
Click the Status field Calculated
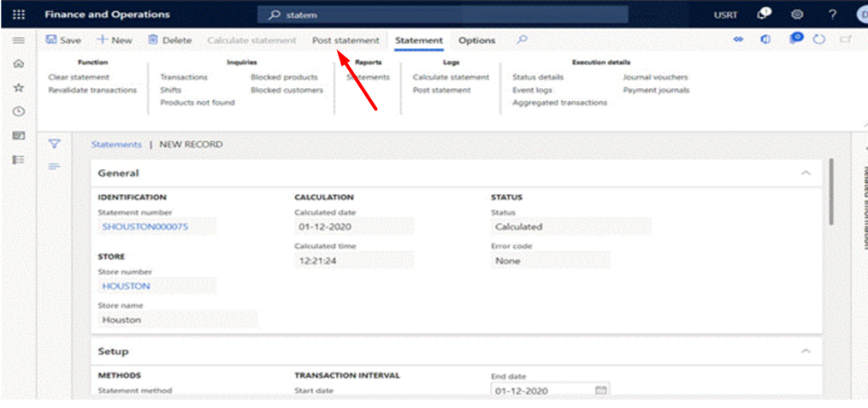point(570,227)
